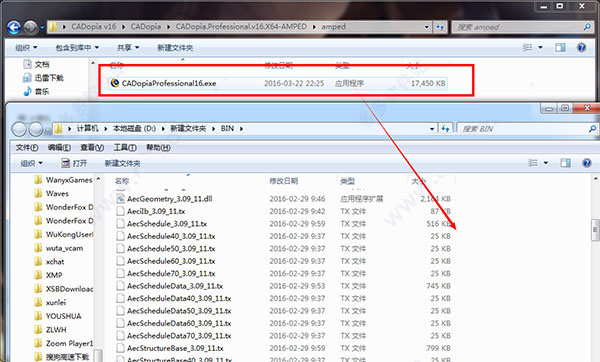The height and width of the screenshot is (362, 600).
Task: Click 新建文件夹 in the BIN window toolbar
Action: tap(122, 163)
